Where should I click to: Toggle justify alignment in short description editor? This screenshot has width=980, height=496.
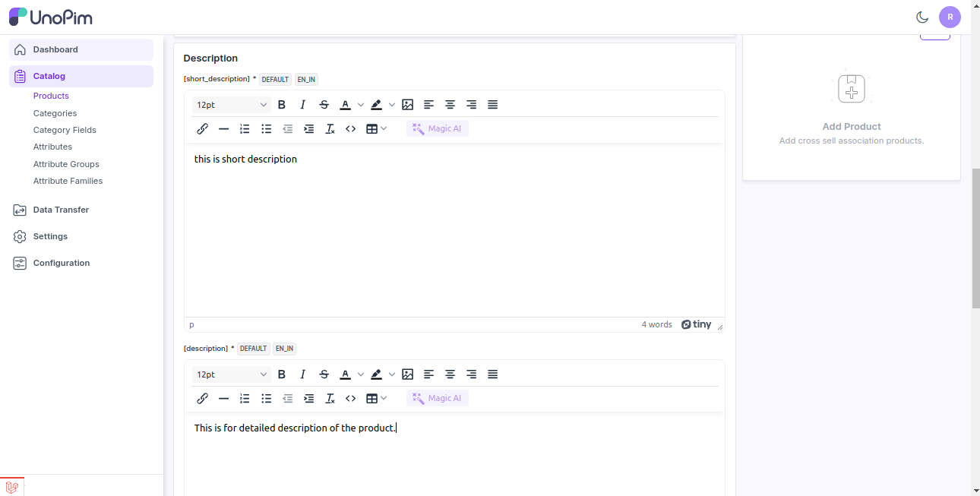[492, 105]
